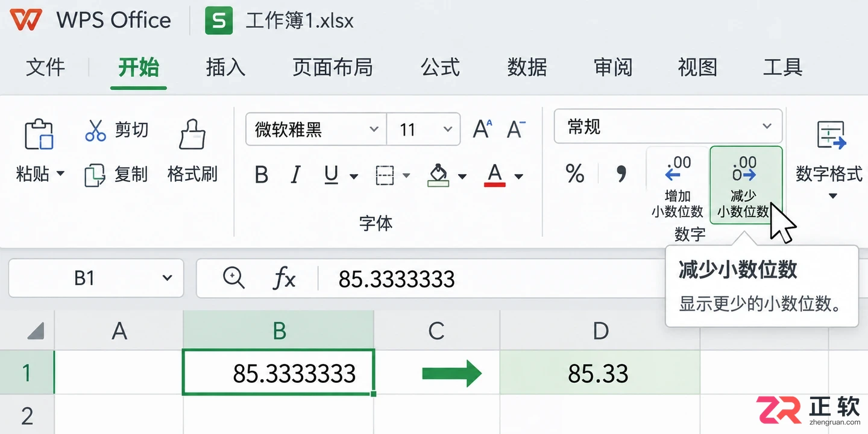Image resolution: width=868 pixels, height=434 pixels.
Task: Click the select-all corner triangle
Action: coord(36,330)
